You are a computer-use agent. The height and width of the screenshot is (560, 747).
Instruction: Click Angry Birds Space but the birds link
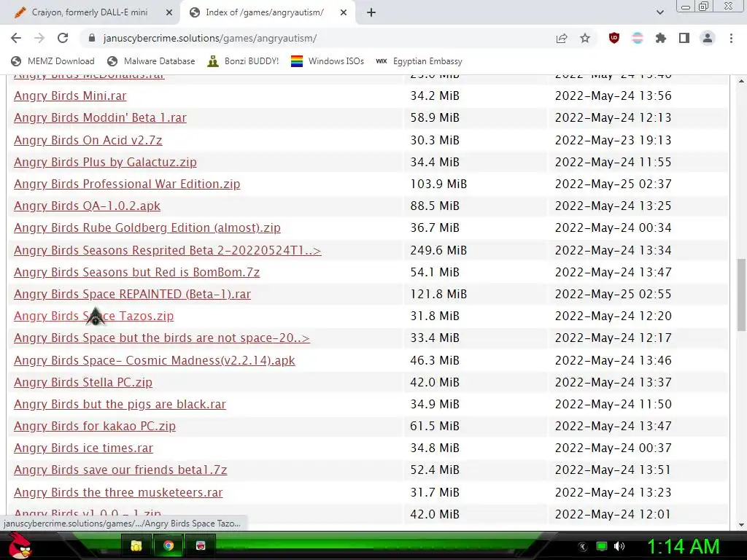click(x=162, y=338)
